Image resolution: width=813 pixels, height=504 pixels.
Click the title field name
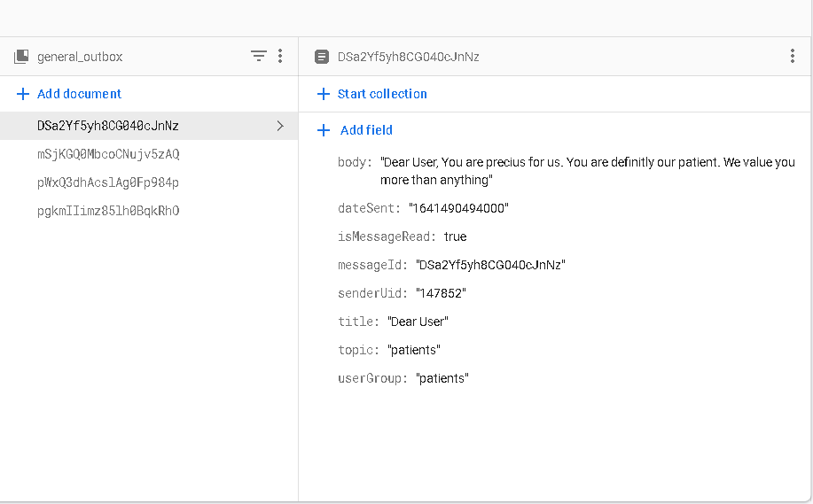pyautogui.click(x=358, y=322)
